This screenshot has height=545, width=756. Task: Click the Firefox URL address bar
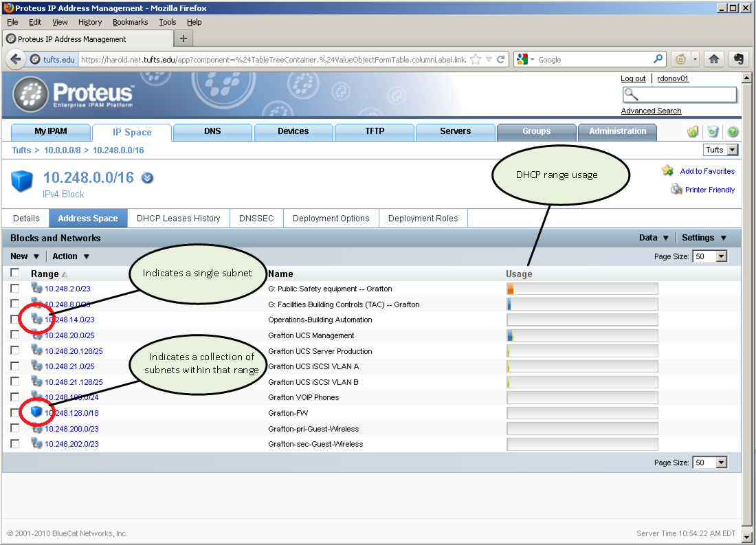[273, 59]
